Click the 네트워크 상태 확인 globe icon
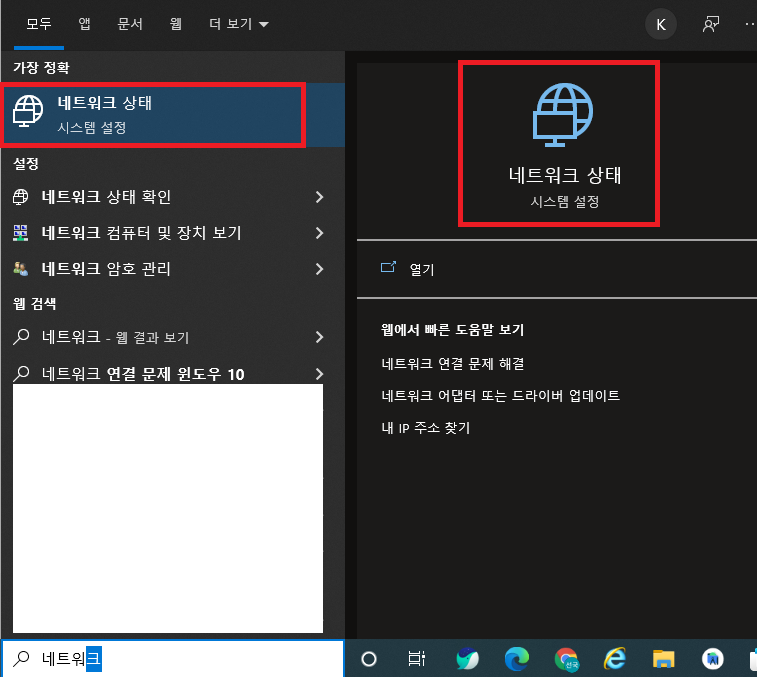Screen dimensions: 758x678 pyautogui.click(x=20, y=197)
